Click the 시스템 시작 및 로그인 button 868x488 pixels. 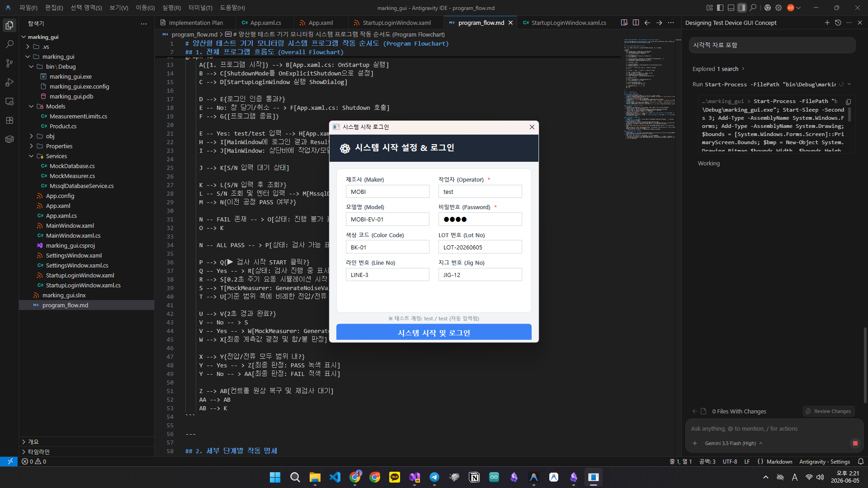(434, 333)
